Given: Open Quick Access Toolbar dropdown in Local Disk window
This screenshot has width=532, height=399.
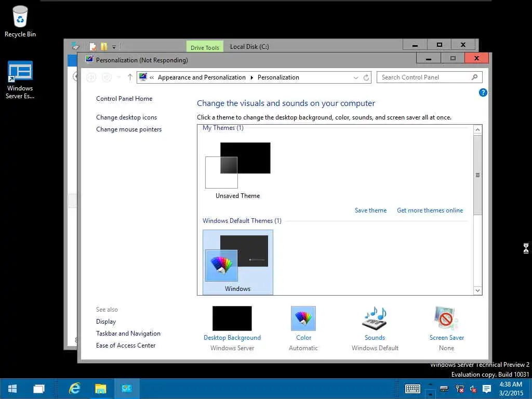Looking at the screenshot, I should 114,47.
